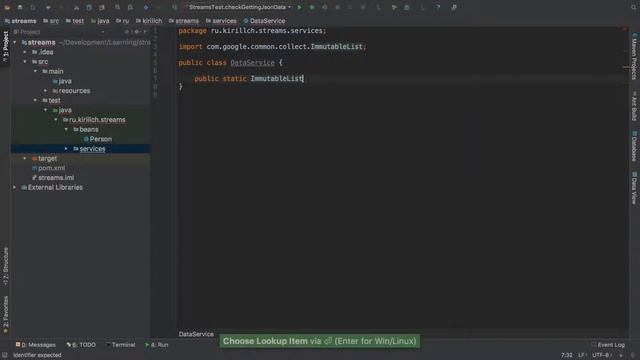Click the Back navigation arrow icon
Screen dimensions: 640x360
[146, 7]
